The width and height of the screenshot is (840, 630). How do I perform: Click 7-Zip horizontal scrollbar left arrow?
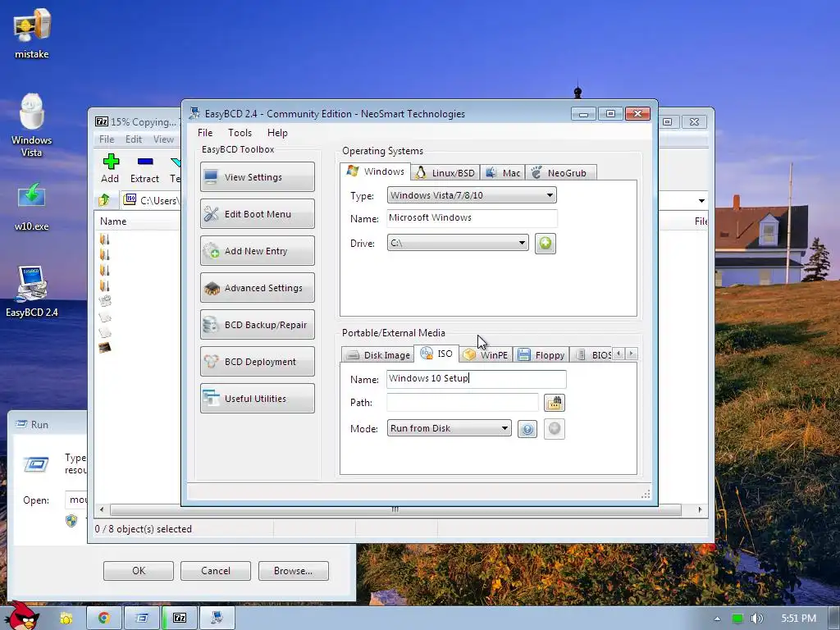click(x=102, y=509)
